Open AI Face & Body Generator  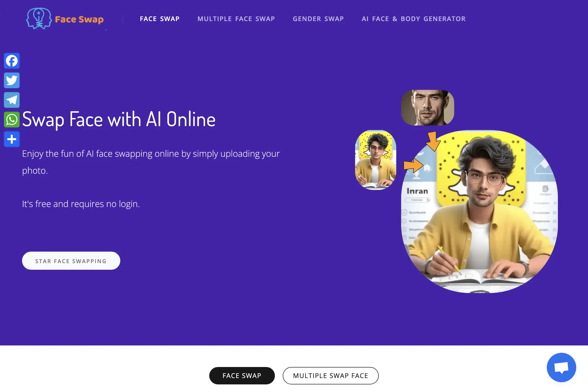click(414, 19)
